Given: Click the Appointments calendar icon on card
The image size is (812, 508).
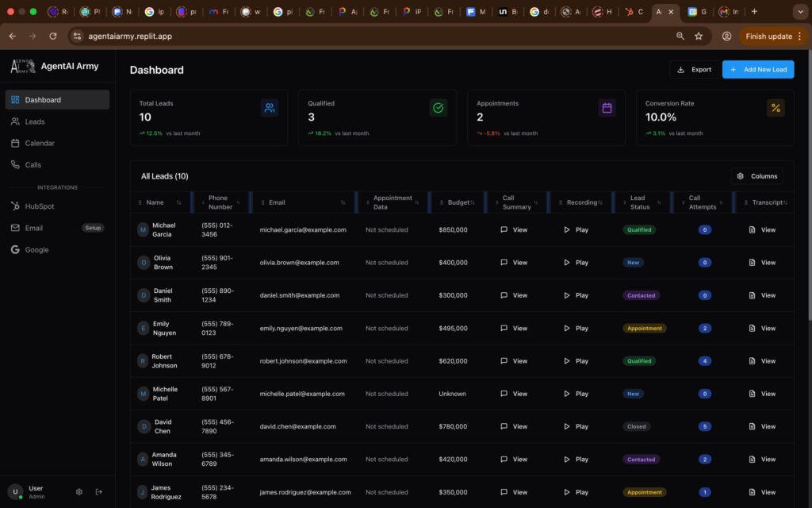Looking at the screenshot, I should [607, 108].
